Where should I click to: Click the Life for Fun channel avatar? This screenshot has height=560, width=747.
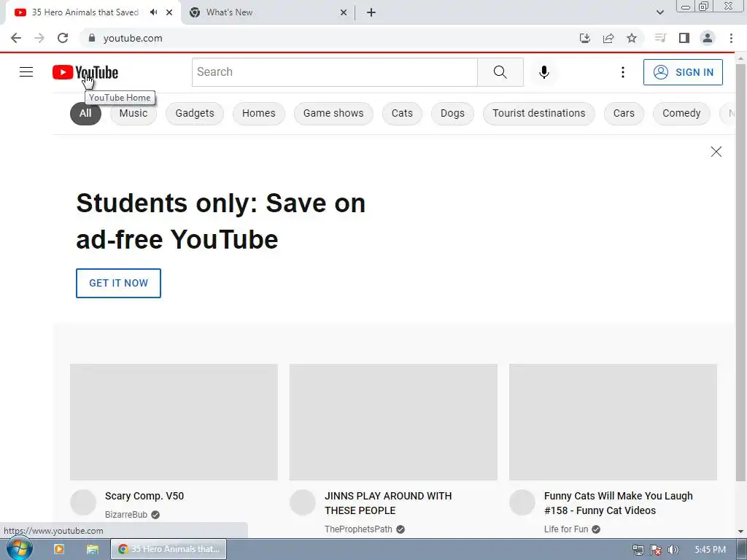click(522, 502)
